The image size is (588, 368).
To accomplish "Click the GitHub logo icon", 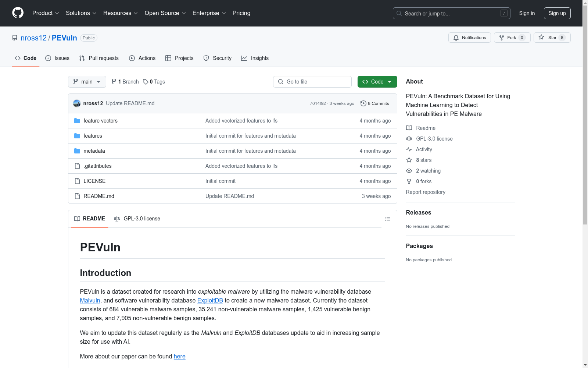I will click(18, 13).
